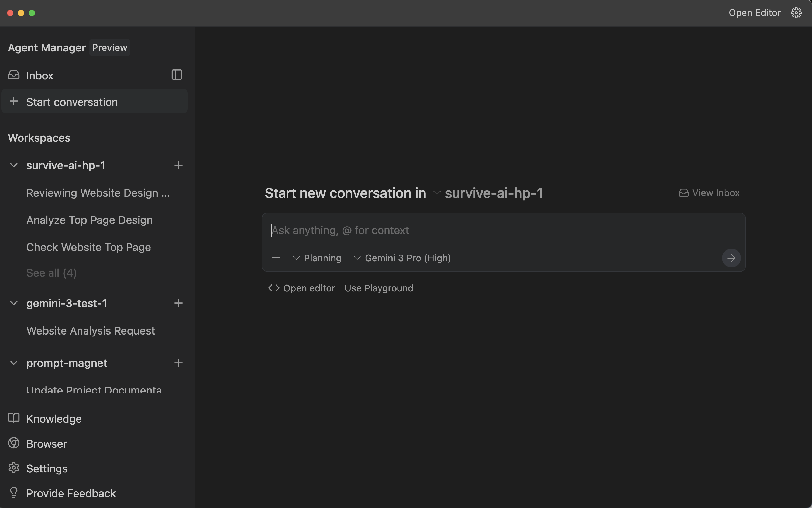
Task: Collapse the gemini-3-test-1 workspace chevron
Action: pyautogui.click(x=14, y=303)
